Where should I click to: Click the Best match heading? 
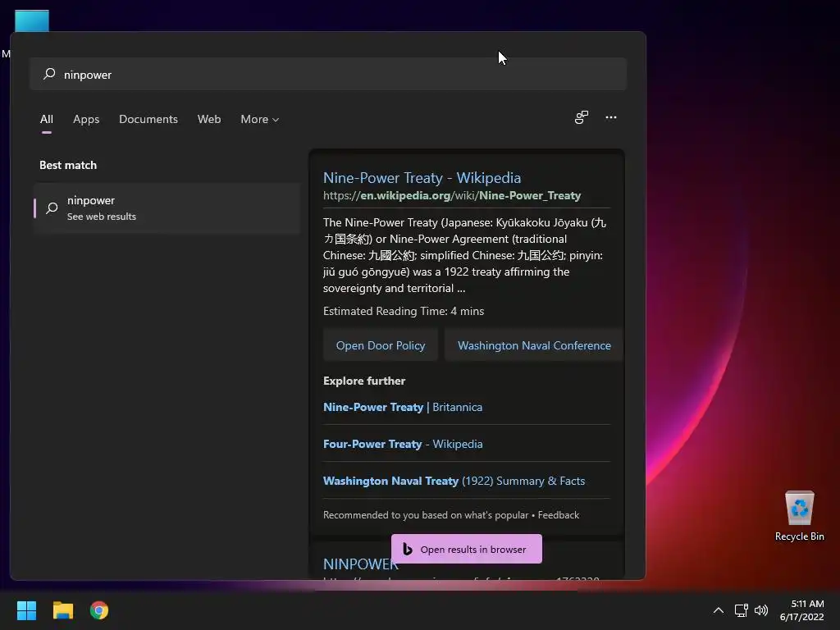[x=68, y=165]
